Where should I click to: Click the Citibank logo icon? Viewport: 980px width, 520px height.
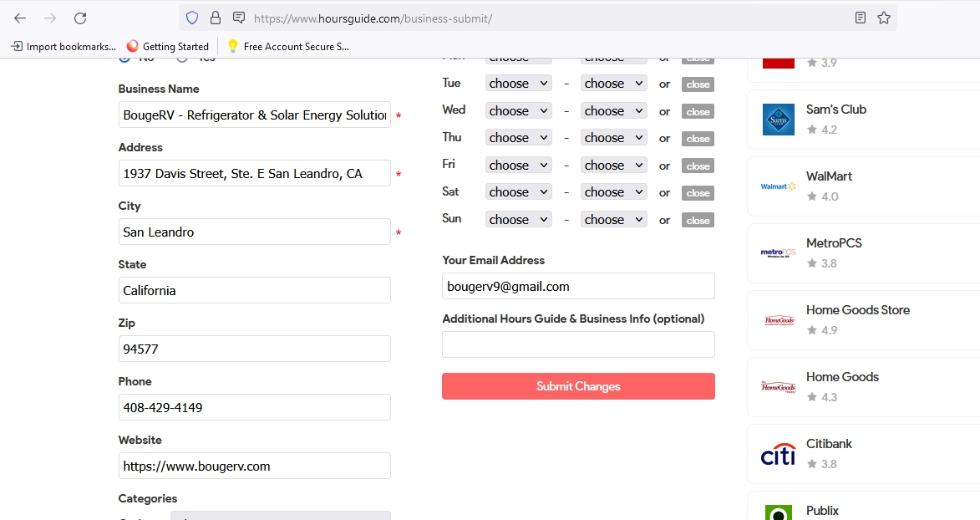[778, 454]
